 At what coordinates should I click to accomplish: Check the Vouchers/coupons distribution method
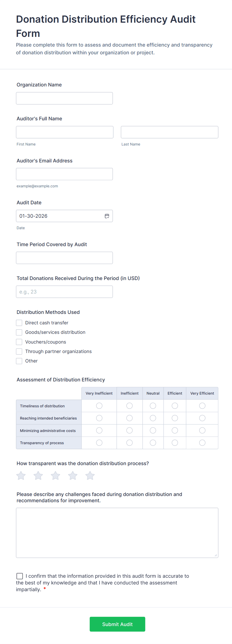point(19,342)
